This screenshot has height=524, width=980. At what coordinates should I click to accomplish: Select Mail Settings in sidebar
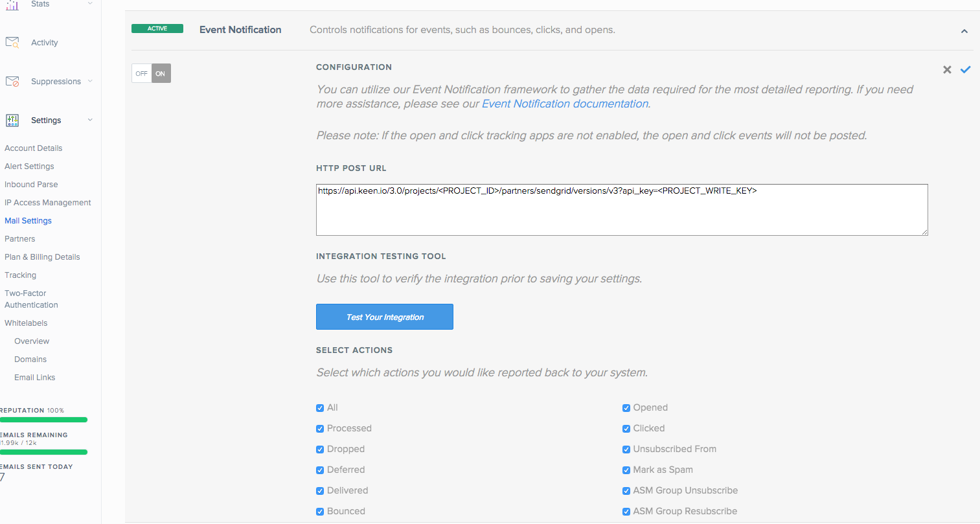click(28, 221)
